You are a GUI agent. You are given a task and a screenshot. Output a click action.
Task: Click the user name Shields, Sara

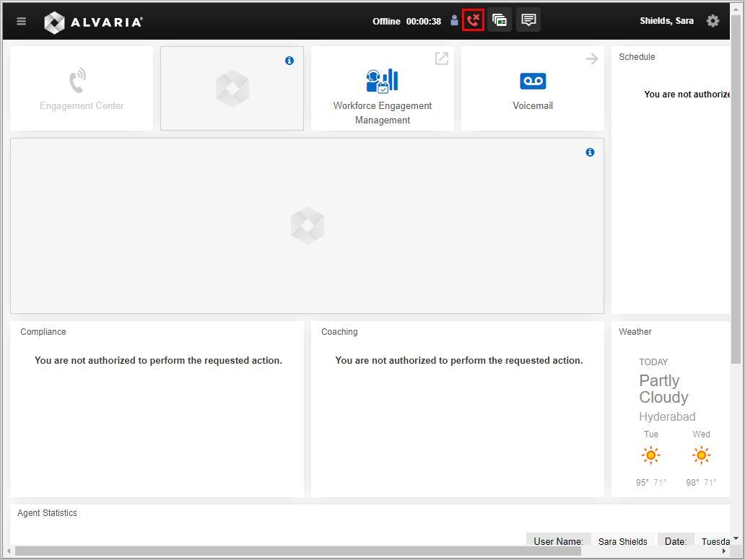[x=666, y=21]
